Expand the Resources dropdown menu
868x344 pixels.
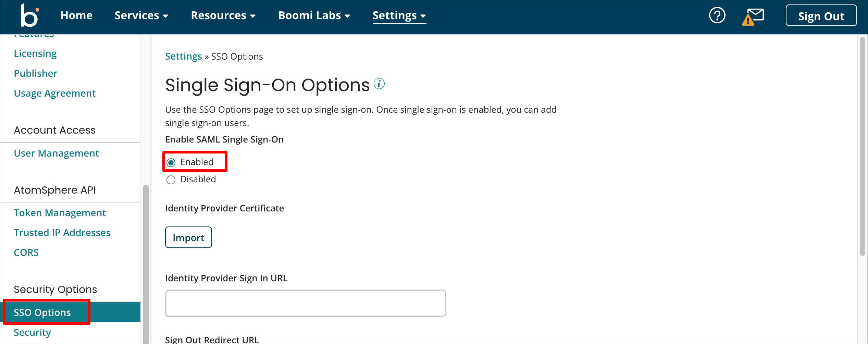click(x=223, y=15)
